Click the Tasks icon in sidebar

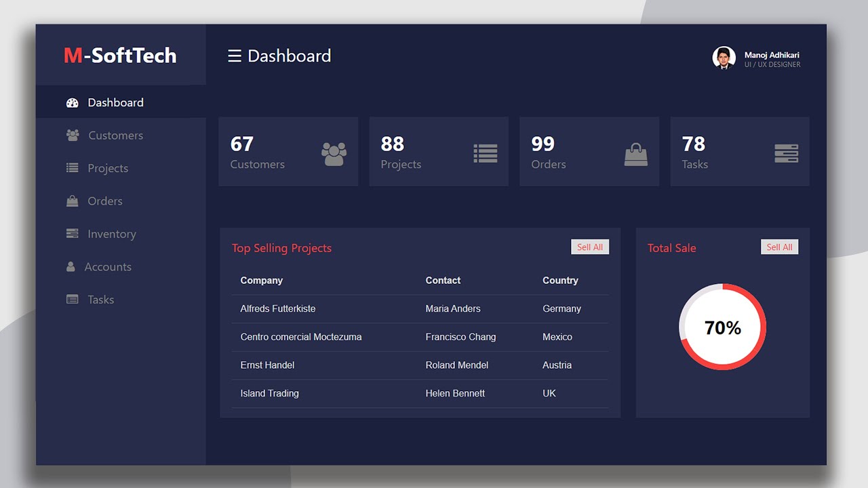point(72,299)
